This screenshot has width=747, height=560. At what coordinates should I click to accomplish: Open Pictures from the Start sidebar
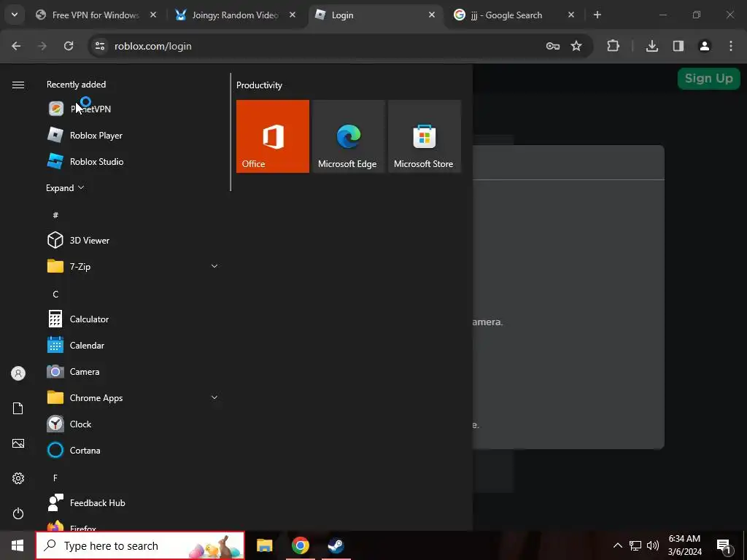(x=18, y=443)
